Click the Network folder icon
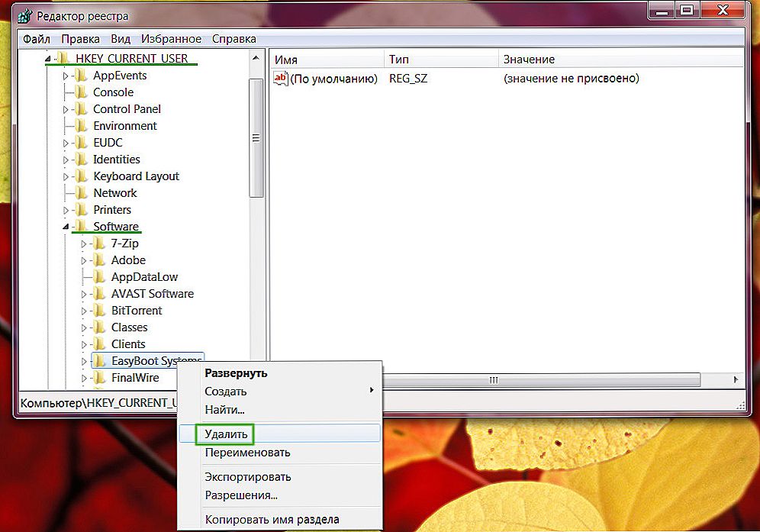Image resolution: width=760 pixels, height=532 pixels. (82, 192)
